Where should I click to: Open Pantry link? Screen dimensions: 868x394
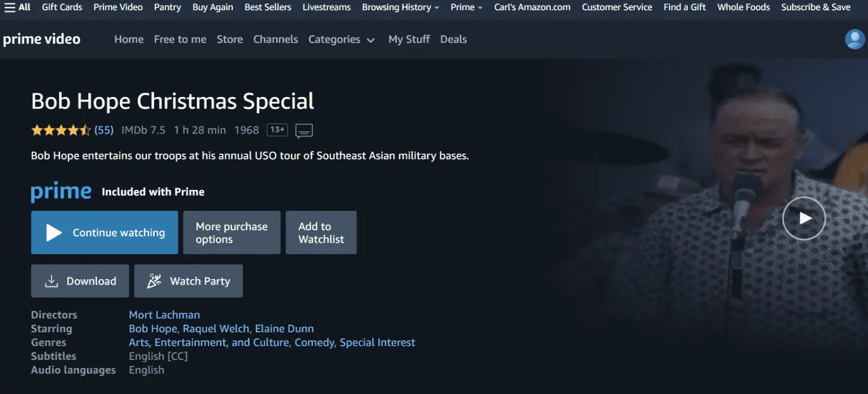point(167,7)
